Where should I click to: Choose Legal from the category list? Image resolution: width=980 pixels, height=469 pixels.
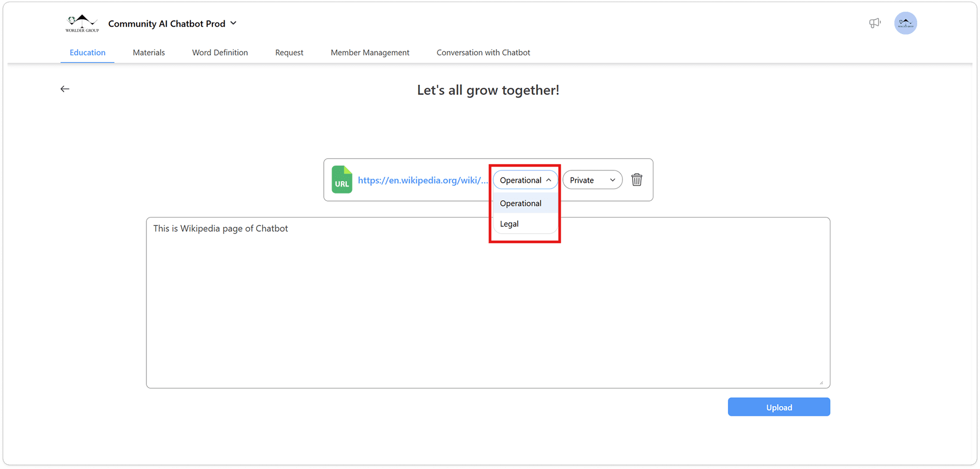coord(510,224)
